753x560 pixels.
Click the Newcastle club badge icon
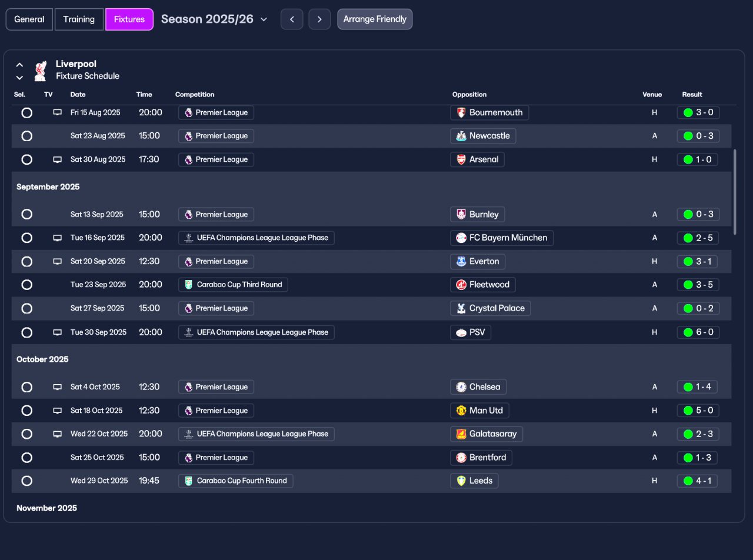[461, 136]
